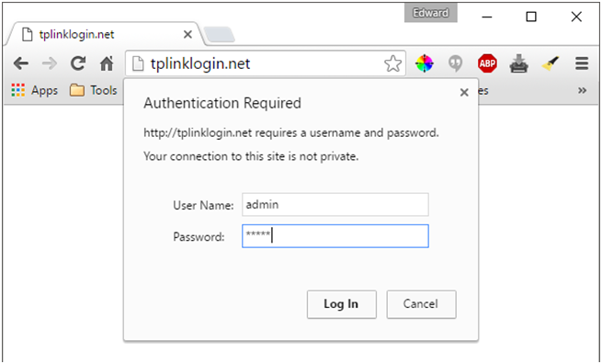Focus the User Name field containing admin
This screenshot has height=364, width=602.
click(335, 205)
